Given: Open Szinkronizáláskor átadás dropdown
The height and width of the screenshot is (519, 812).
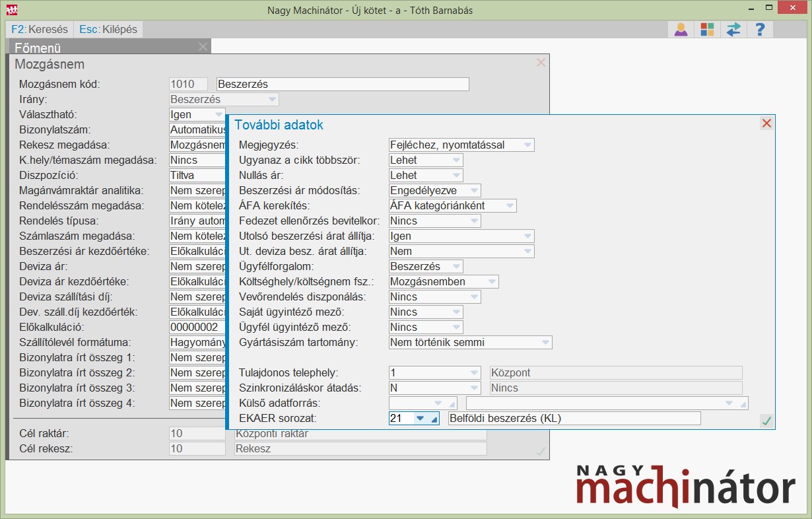Looking at the screenshot, I should pos(474,388).
